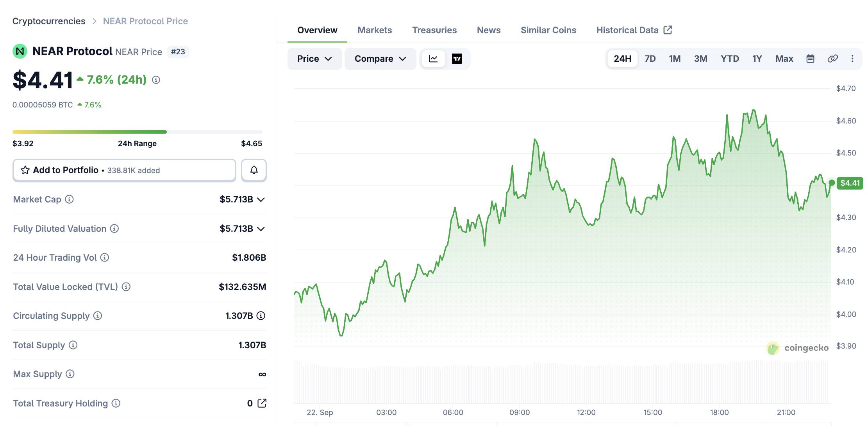Open the 24h change info tooltip icon
Viewport: 868px width, 426px height.
tap(156, 80)
